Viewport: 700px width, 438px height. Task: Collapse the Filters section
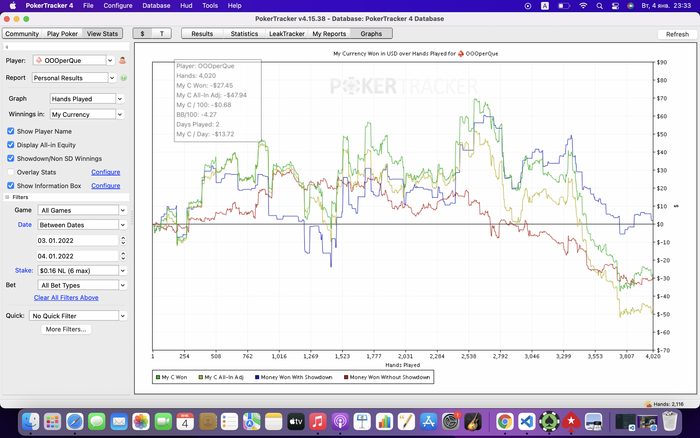(7, 197)
